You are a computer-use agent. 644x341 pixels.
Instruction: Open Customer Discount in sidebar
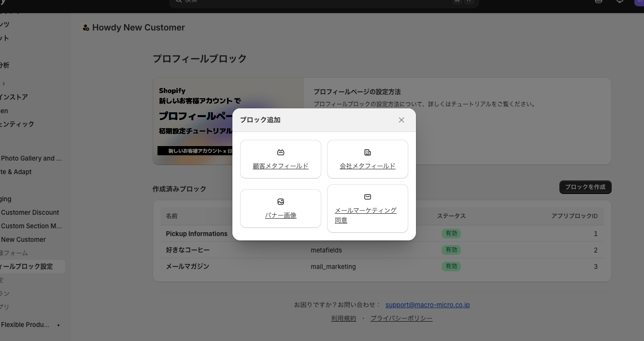coord(30,212)
